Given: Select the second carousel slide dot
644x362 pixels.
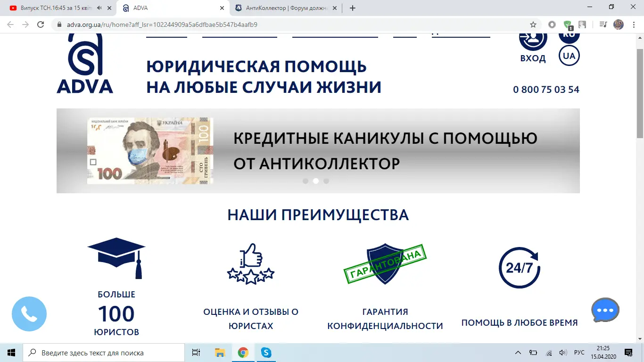Looking at the screenshot, I should 315,181.
